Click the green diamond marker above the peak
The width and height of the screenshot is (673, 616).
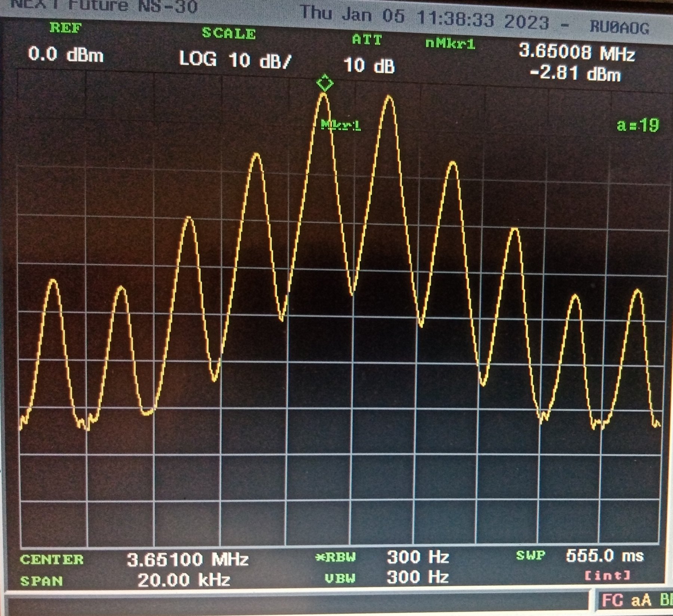click(325, 83)
